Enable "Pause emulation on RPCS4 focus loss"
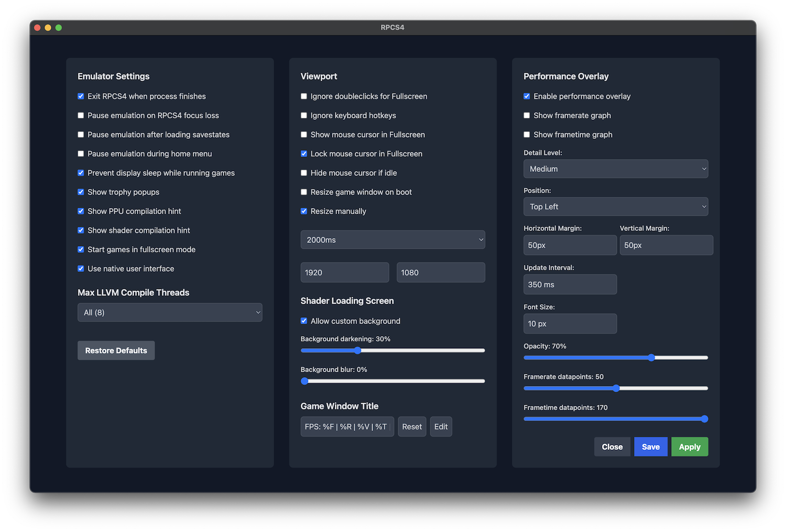786x532 pixels. pyautogui.click(x=81, y=115)
